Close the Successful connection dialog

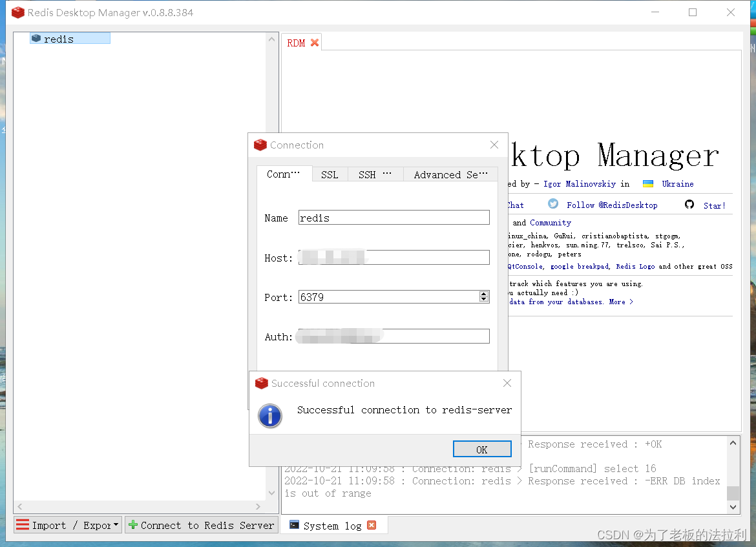coord(507,383)
